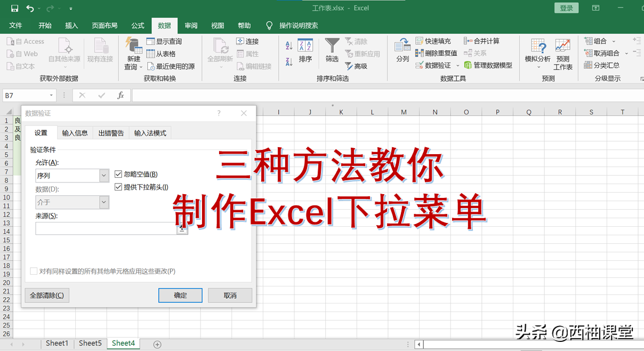Click the Undo arrow icon
Image resolution: width=644 pixels, height=351 pixels.
[x=30, y=8]
